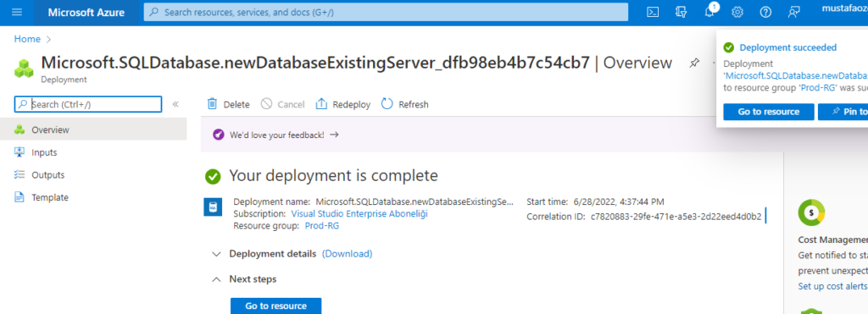Collapse the left sidebar with double chevron
The width and height of the screenshot is (868, 314).
175,104
